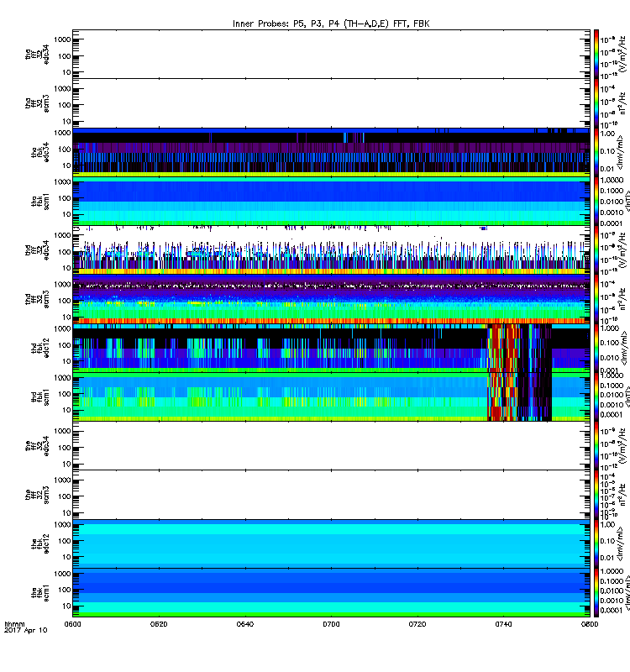Pick the color bar for thd fff edc34
The image size is (630, 672).
tap(596, 249)
